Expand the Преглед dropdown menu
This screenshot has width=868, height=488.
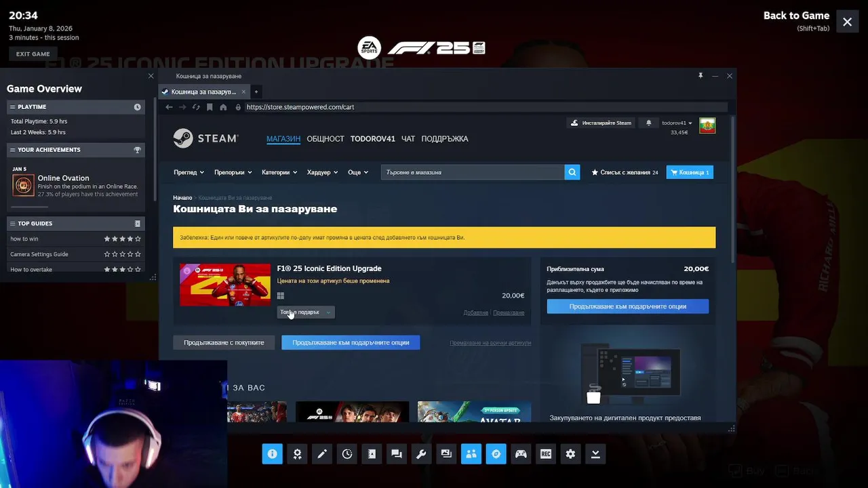click(189, 172)
